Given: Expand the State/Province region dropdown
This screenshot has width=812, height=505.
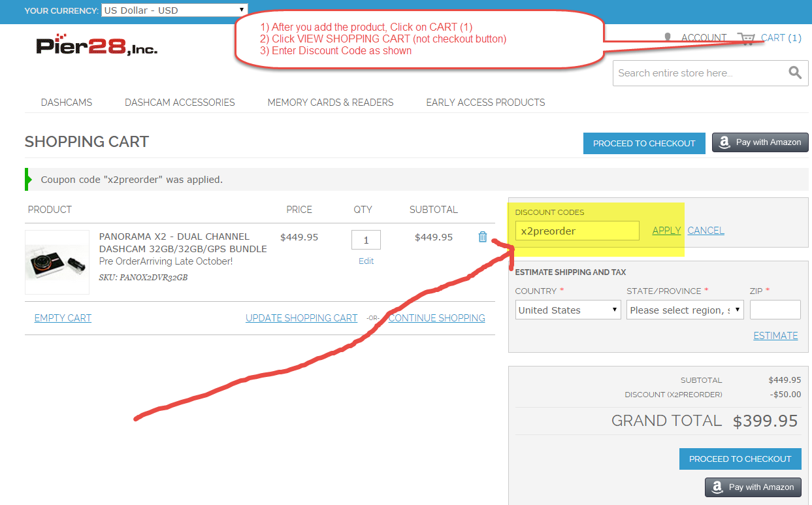Looking at the screenshot, I should (x=685, y=310).
